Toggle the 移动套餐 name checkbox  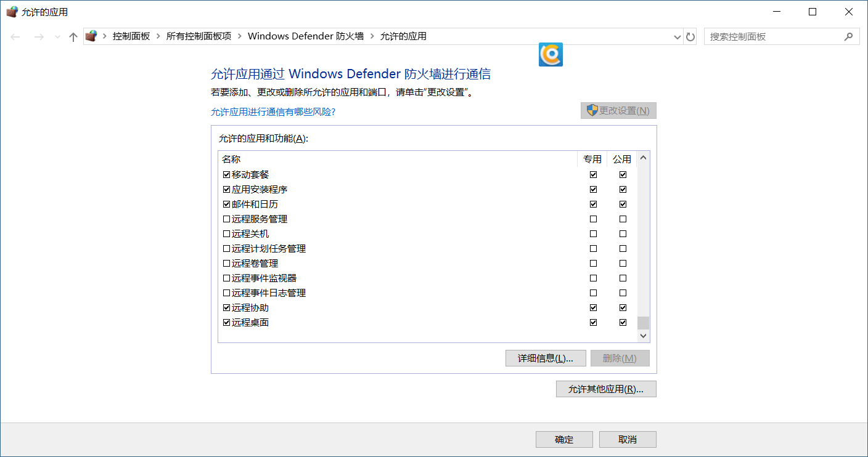[226, 175]
